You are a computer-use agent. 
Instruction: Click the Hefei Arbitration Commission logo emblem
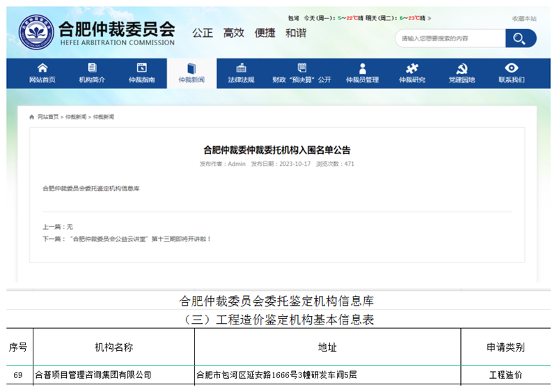point(36,32)
